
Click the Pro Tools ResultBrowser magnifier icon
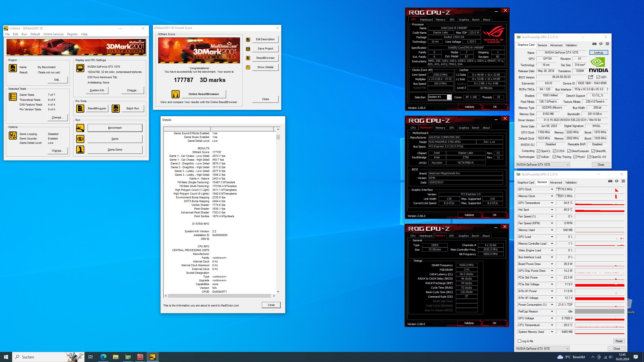[80, 109]
